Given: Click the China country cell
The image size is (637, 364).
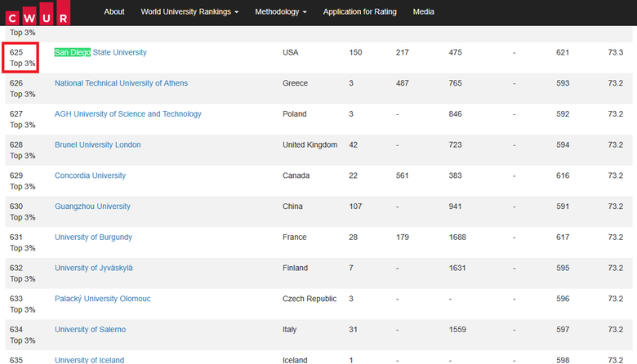Looking at the screenshot, I should click(x=292, y=206).
